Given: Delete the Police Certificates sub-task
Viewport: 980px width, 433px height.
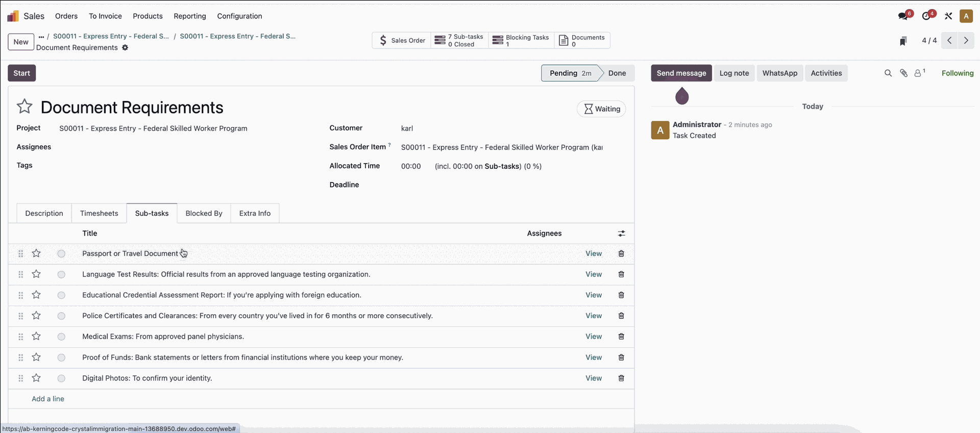Looking at the screenshot, I should [x=621, y=316].
